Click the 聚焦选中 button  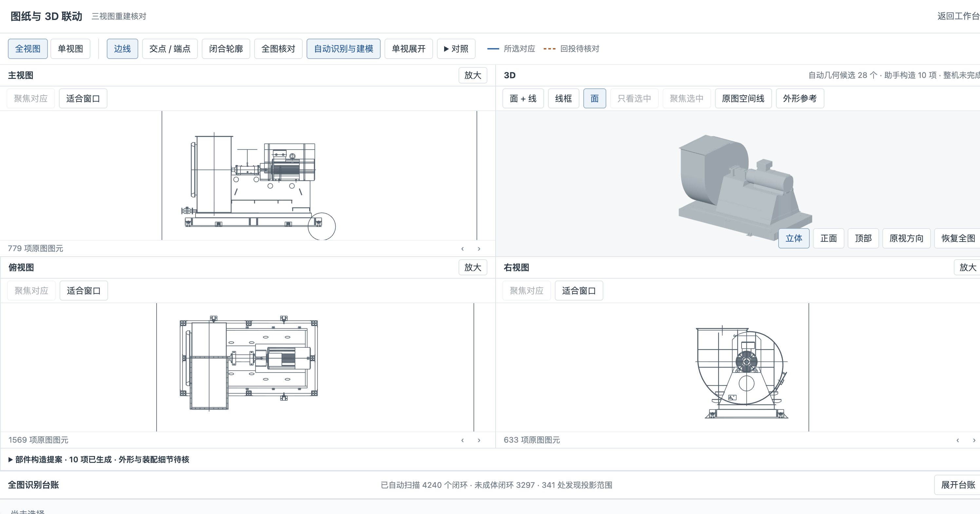point(687,99)
